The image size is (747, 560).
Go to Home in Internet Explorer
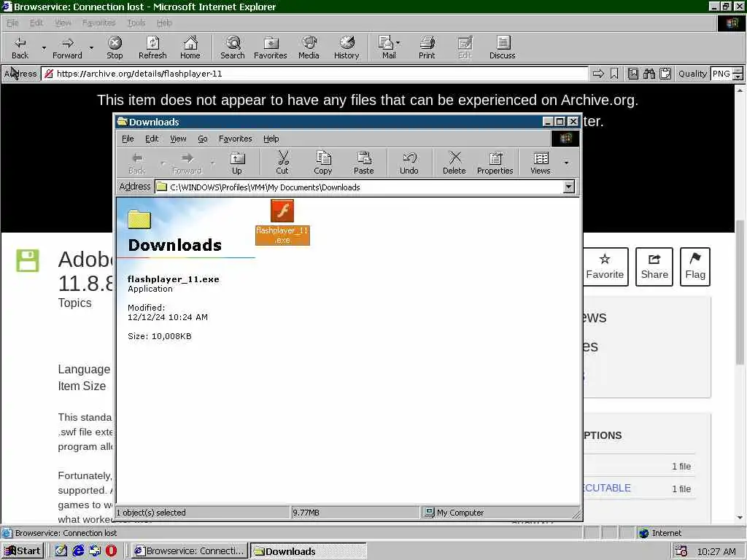(190, 47)
